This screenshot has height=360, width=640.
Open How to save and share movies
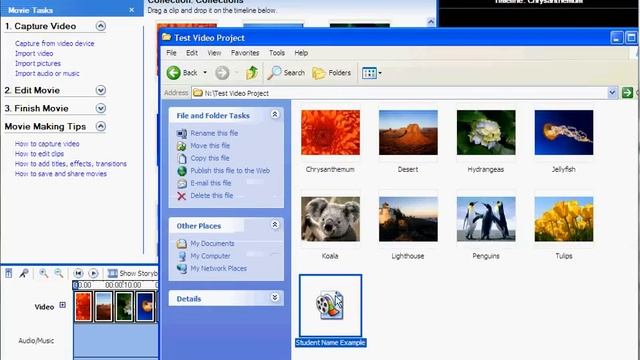61,174
